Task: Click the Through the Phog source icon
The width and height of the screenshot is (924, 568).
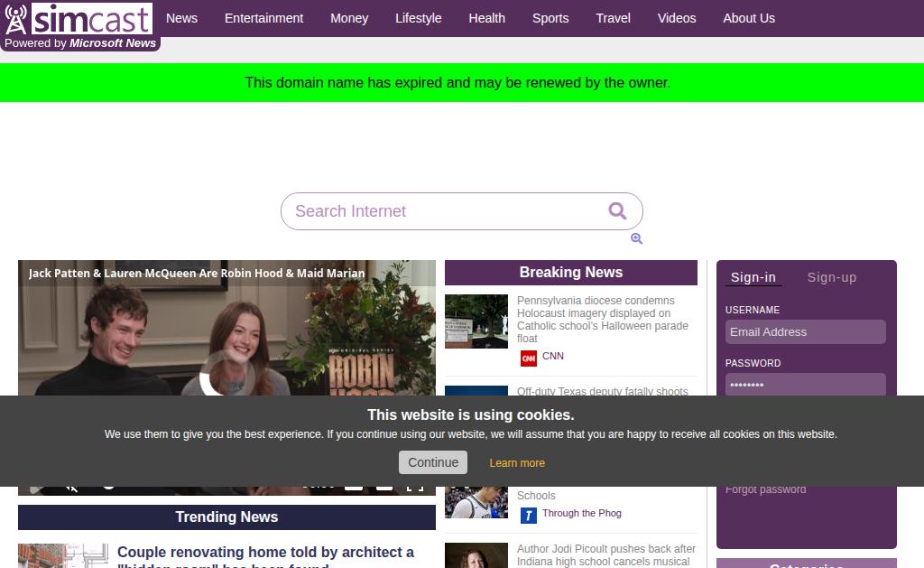Action: click(529, 515)
